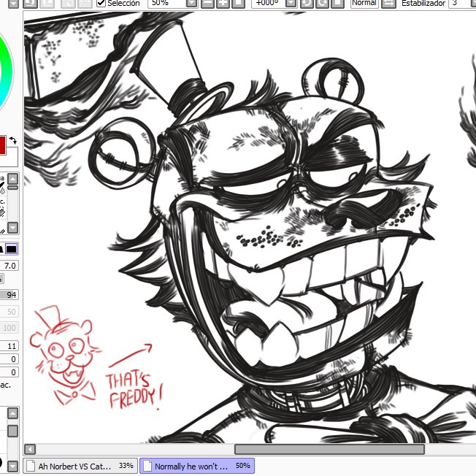Swap foreground and background colors arrow
The height and width of the screenshot is (476, 476).
[12, 140]
